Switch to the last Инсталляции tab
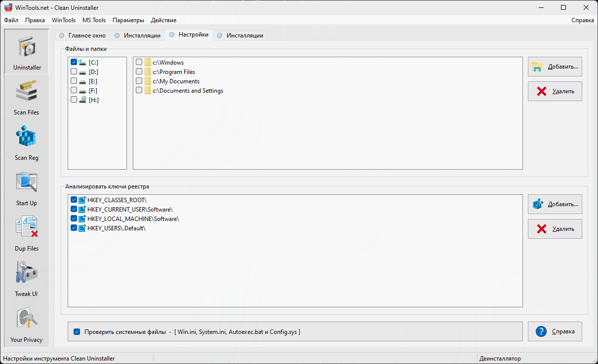The width and height of the screenshot is (598, 364). click(240, 36)
